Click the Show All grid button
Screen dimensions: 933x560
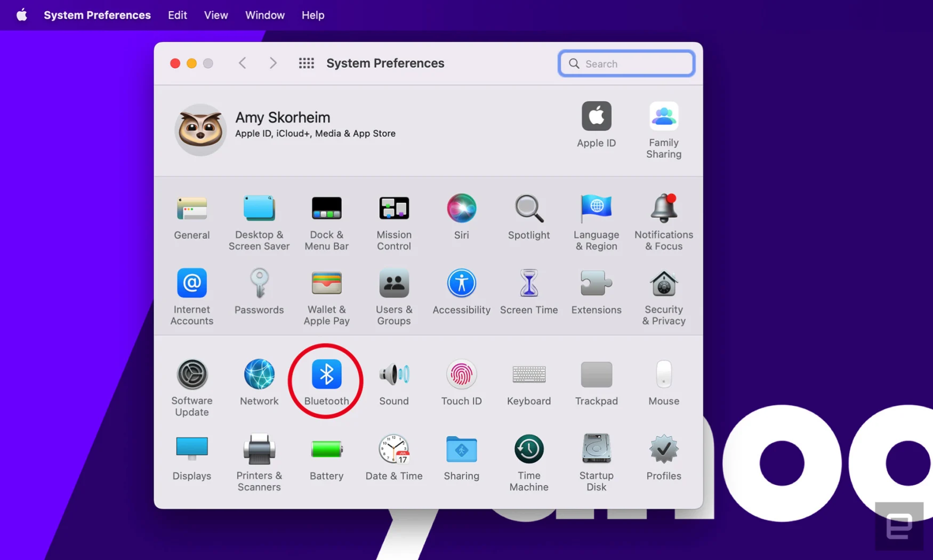point(306,63)
